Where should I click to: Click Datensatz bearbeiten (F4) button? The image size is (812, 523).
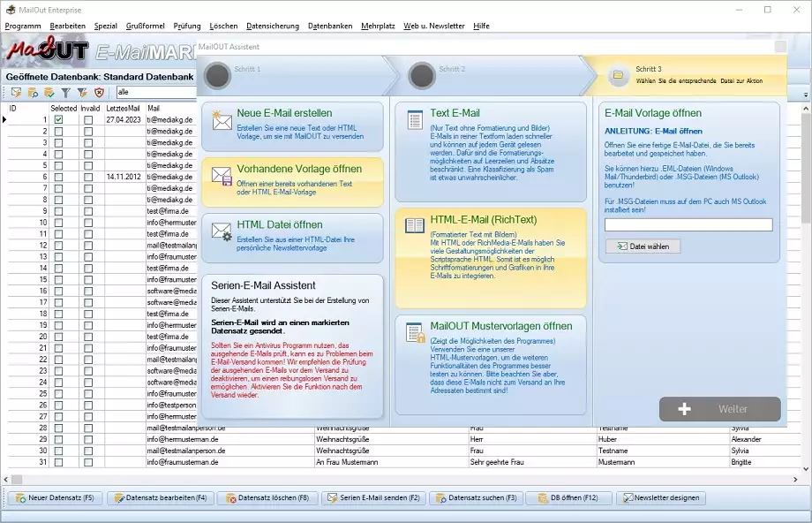tap(160, 498)
